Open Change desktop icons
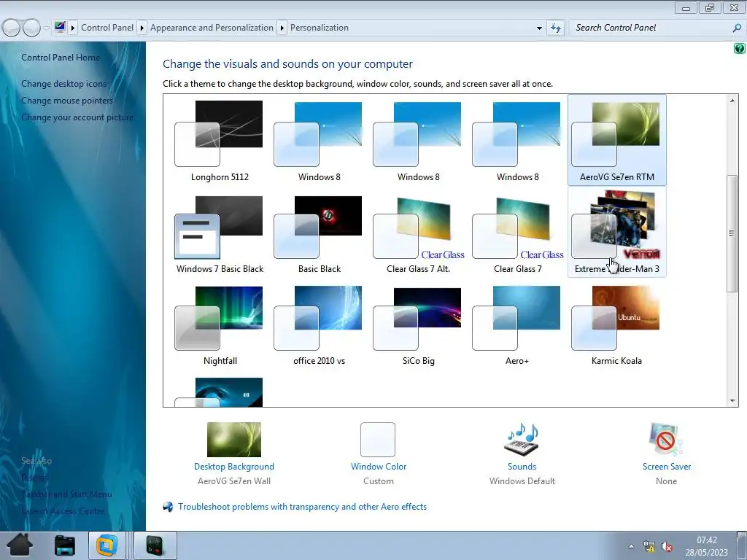The width and height of the screenshot is (747, 560). 64,84
